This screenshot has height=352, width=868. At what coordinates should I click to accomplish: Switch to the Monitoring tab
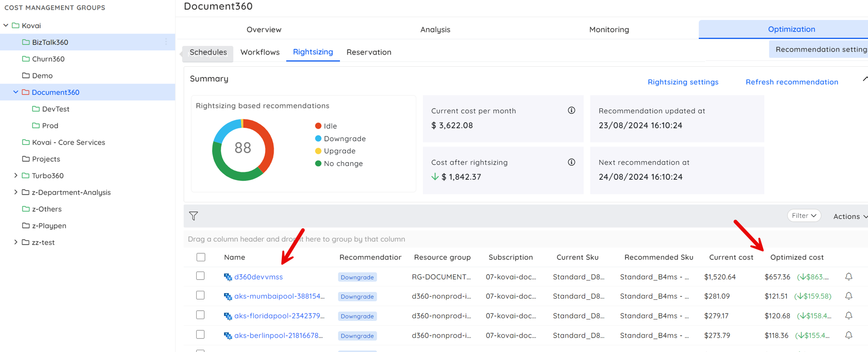(x=609, y=29)
